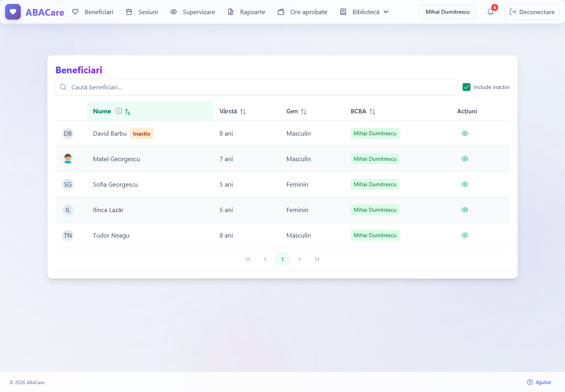
Task: Click the info icon beside Nume
Action: [119, 111]
